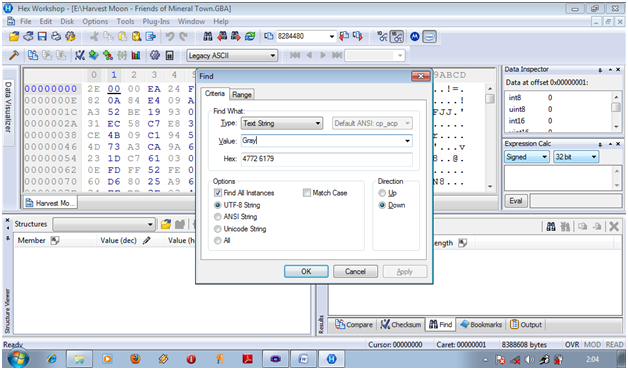
Task: Click OK in the Find dialog
Action: [x=306, y=271]
